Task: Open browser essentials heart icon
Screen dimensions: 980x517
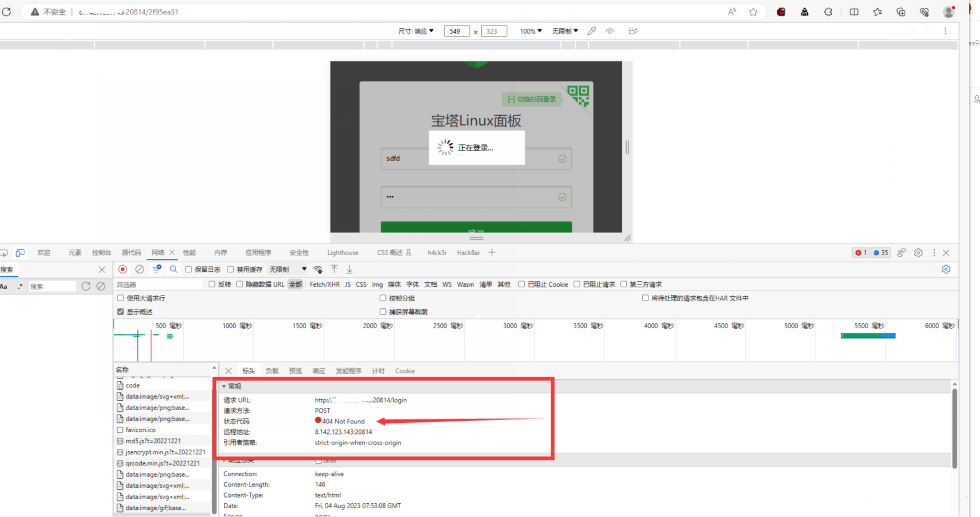Action: (924, 12)
